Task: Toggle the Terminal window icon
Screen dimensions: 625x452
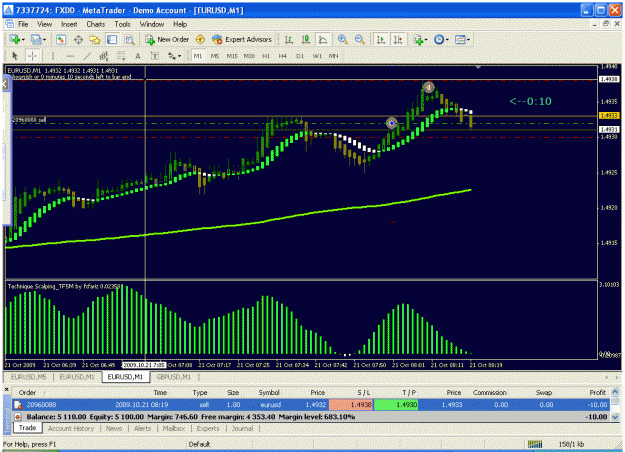Action: [112, 39]
